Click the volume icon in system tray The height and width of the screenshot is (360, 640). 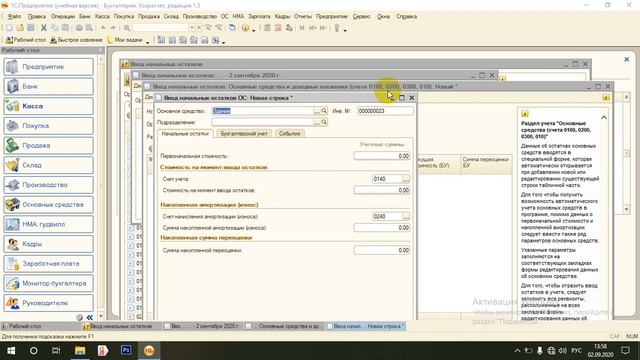(x=563, y=351)
